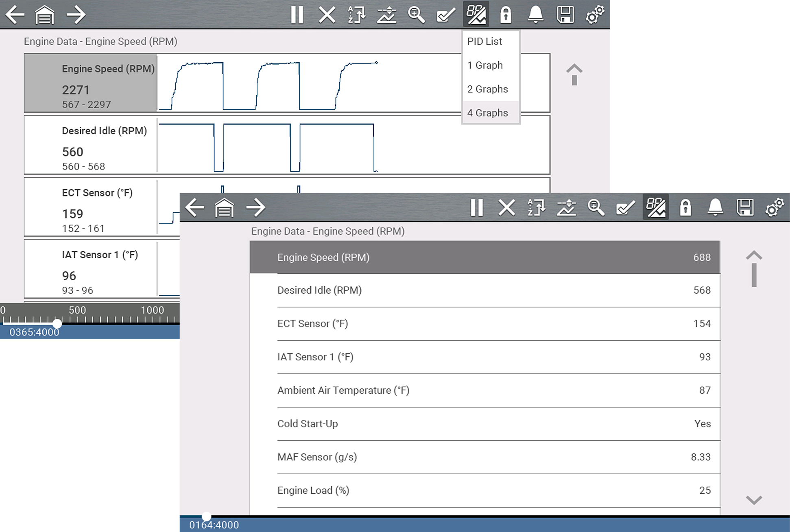Save the current data recording
The width and height of the screenshot is (790, 532).
click(x=566, y=15)
